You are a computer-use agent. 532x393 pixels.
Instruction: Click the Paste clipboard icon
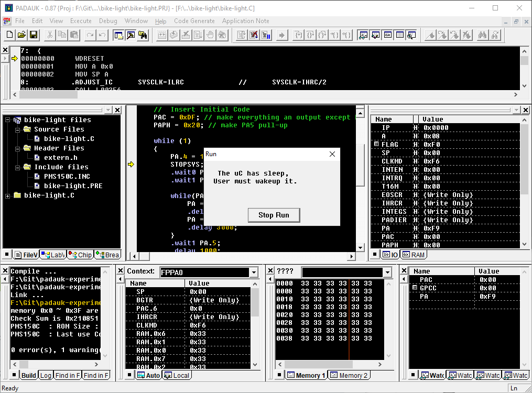point(74,35)
